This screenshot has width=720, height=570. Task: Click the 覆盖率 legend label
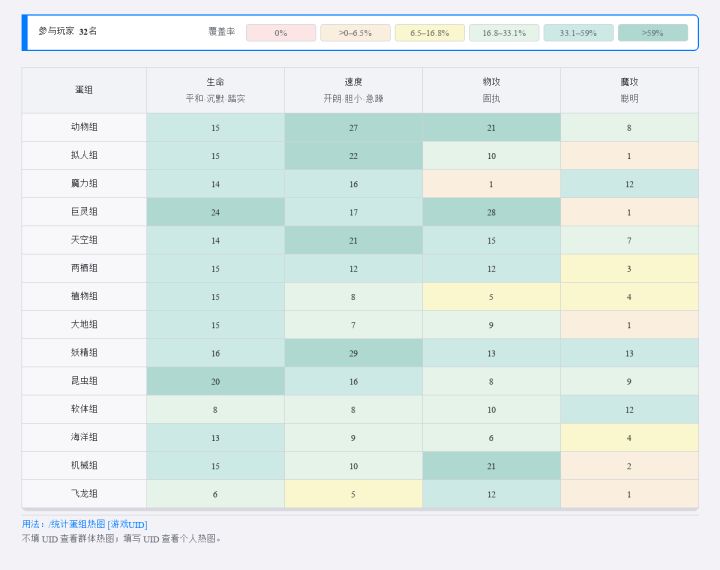point(221,31)
